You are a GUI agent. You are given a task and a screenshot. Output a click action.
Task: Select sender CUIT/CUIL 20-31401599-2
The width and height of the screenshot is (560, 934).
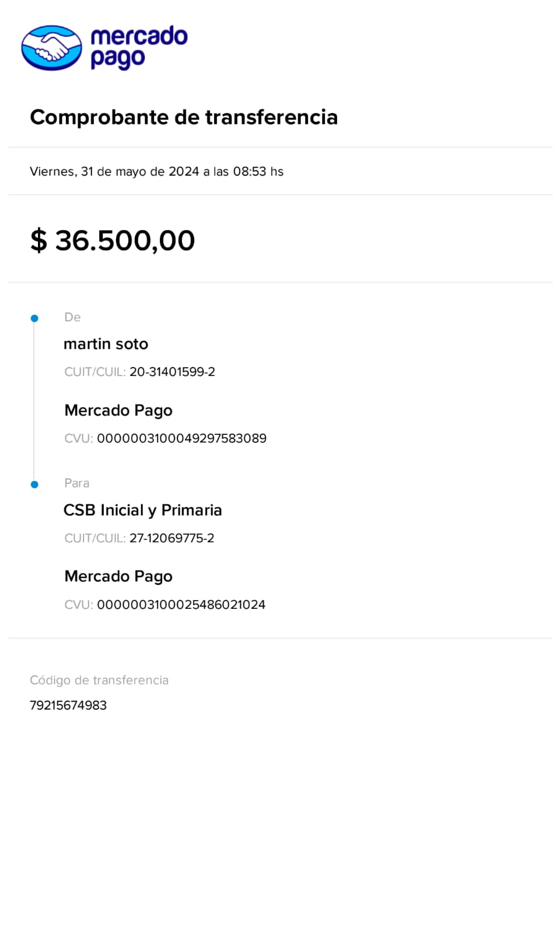(x=172, y=372)
